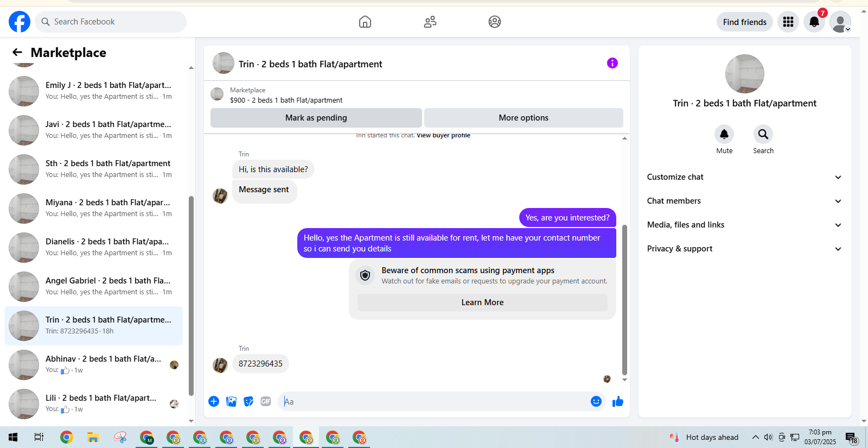Open the Javi conversation
868x448 pixels.
(93, 130)
